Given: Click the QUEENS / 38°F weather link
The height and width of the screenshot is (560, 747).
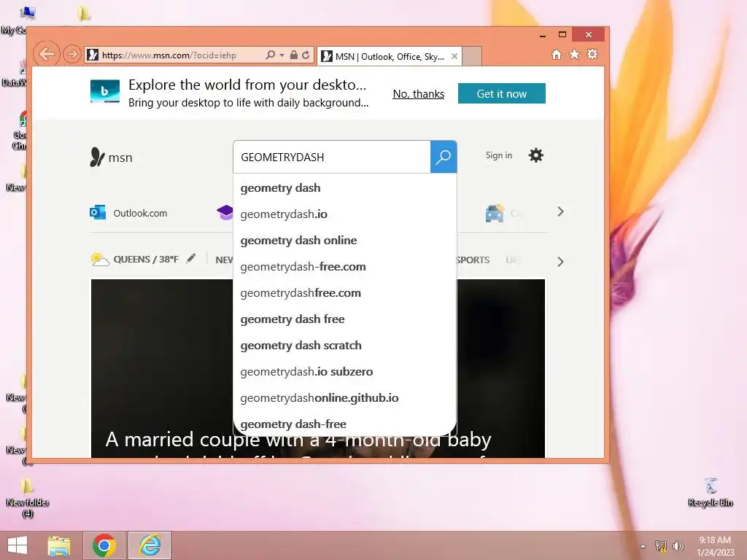Looking at the screenshot, I should [146, 260].
